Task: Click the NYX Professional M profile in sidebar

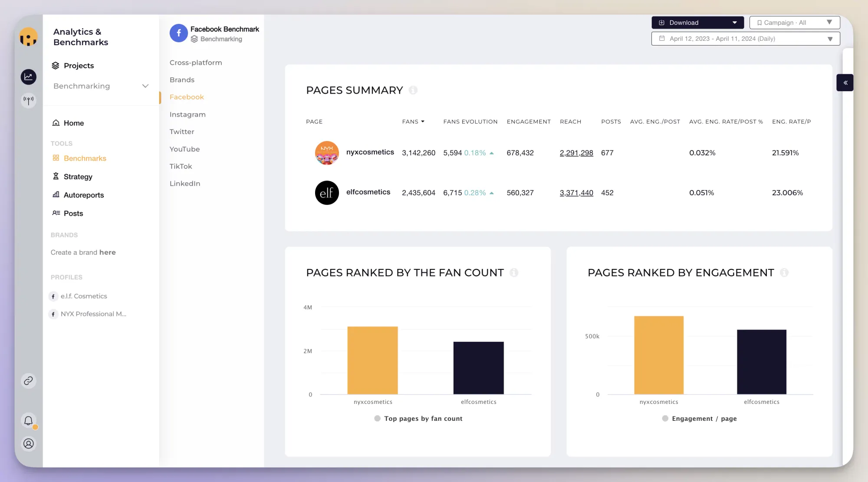Action: click(93, 313)
